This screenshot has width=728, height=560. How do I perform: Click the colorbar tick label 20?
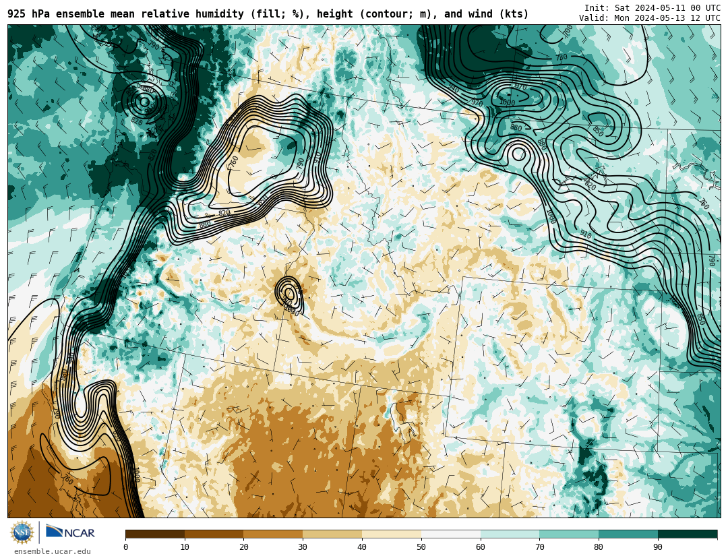244,547
